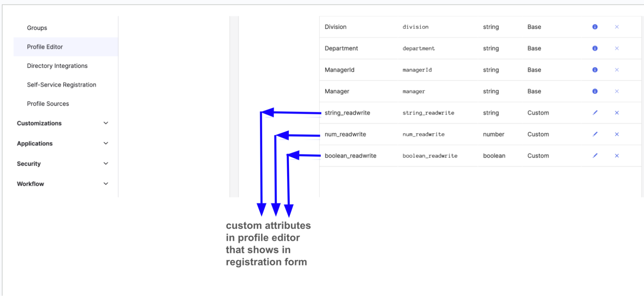The width and height of the screenshot is (644, 296).
Task: Click the pencil icon for num_readwrite
Action: pos(595,134)
